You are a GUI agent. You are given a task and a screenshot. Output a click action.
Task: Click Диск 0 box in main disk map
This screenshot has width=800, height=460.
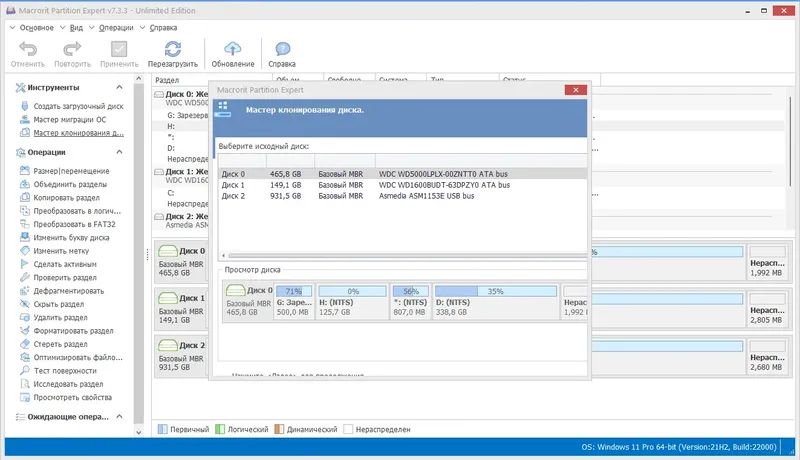181,261
